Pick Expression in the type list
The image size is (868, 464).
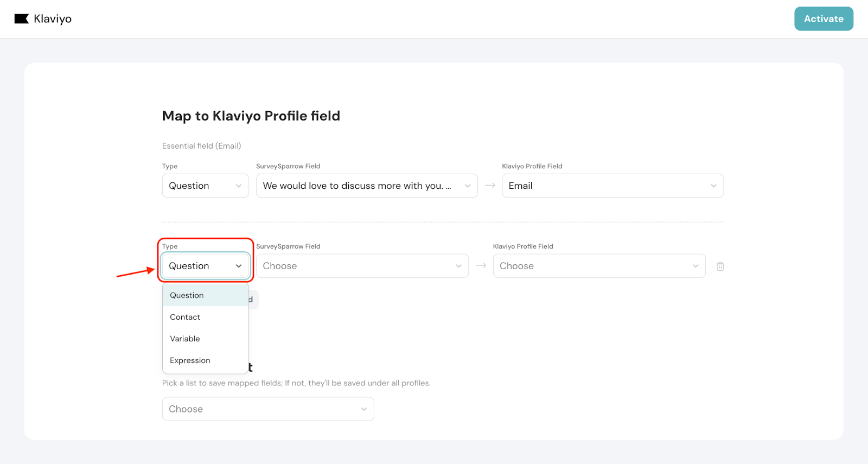point(190,360)
